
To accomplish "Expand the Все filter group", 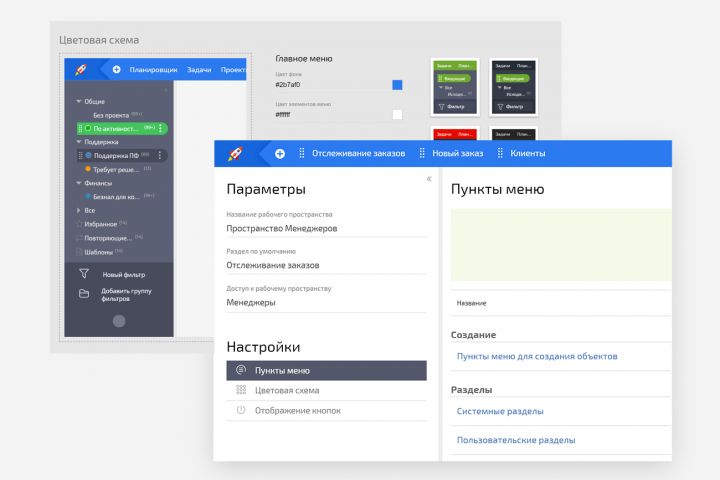I will [x=79, y=210].
